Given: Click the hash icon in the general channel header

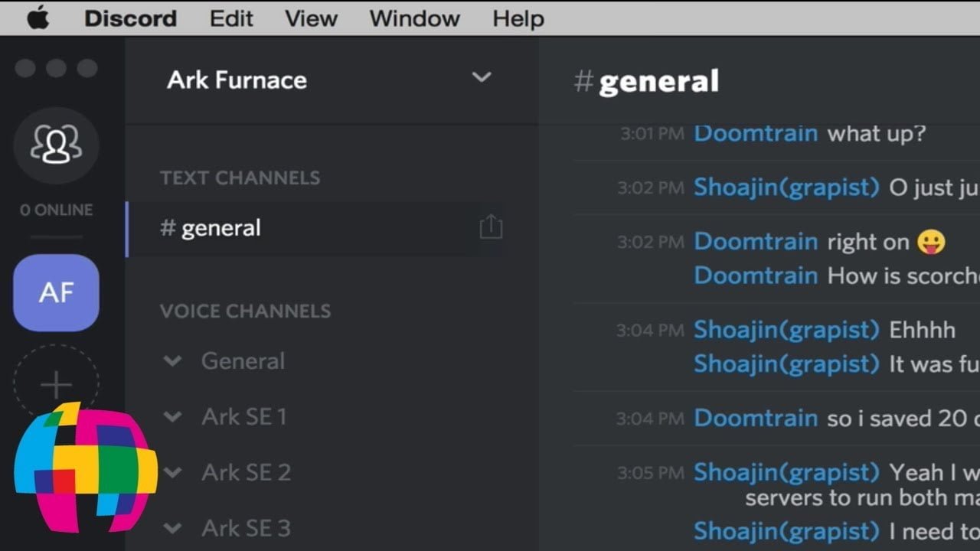Looking at the screenshot, I should click(585, 81).
